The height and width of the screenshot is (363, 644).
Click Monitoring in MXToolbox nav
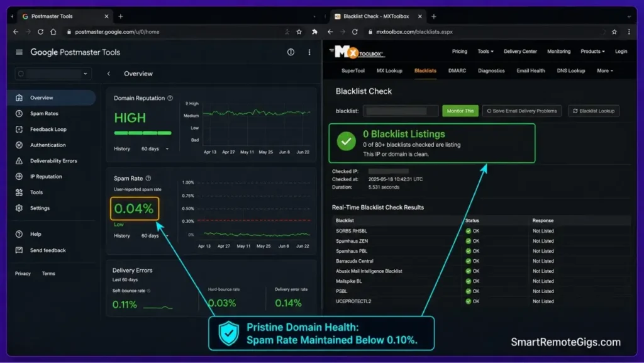coord(559,52)
